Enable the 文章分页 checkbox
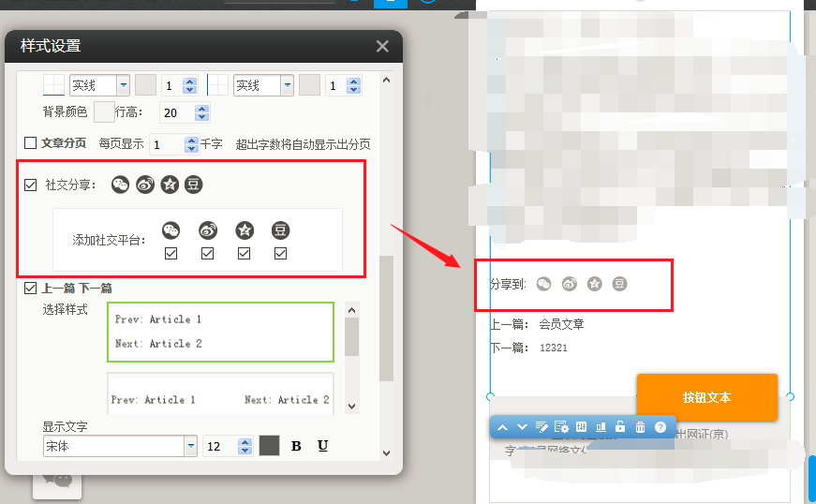The image size is (816, 504). [x=30, y=144]
